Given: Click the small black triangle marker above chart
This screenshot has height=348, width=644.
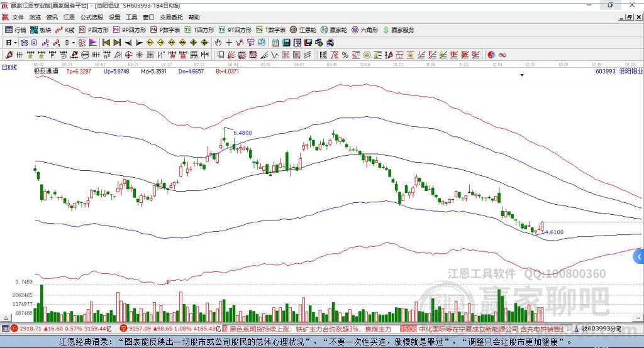Looking at the screenshot, I should [522, 75].
